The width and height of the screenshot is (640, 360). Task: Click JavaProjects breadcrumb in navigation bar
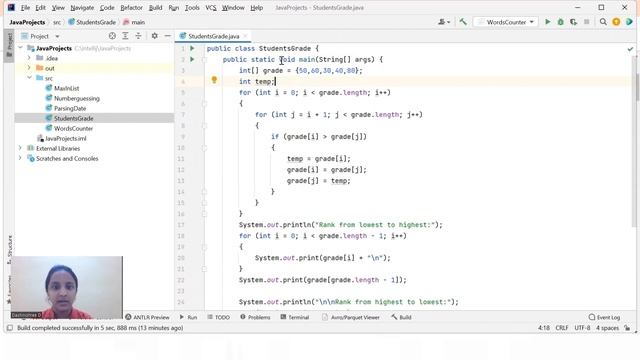click(27, 22)
